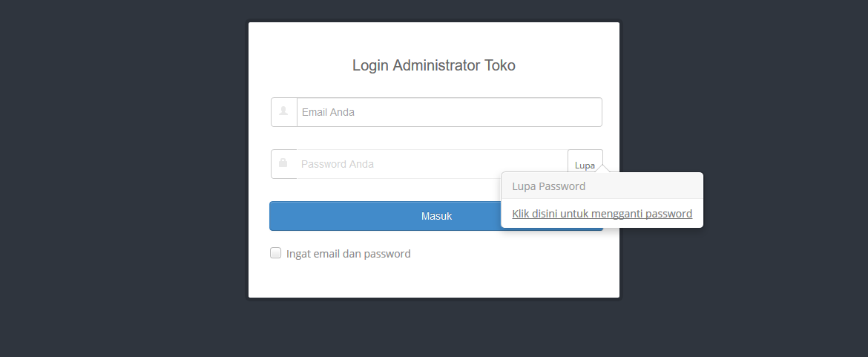
Task: Click the dark background outside login card
Action: pos(122,177)
